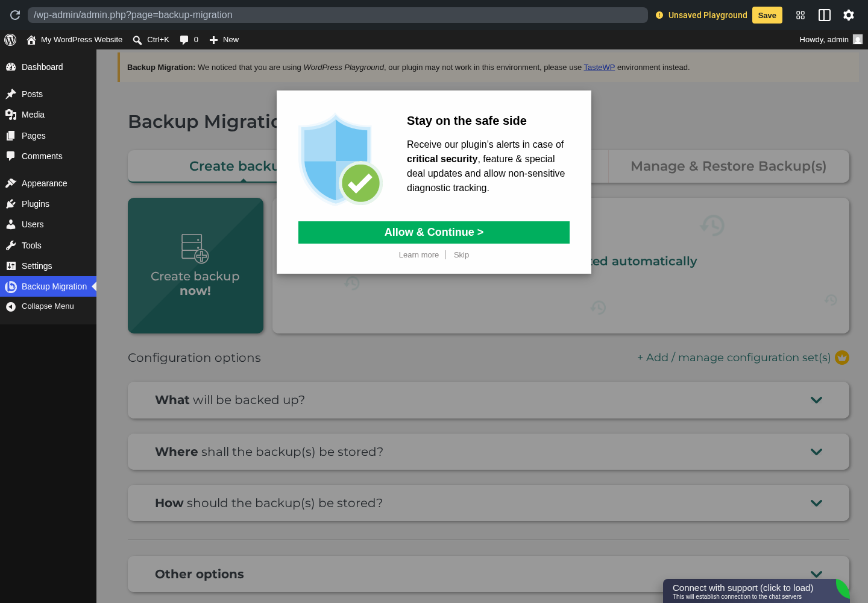Click the WordPress logo icon
Screen dimensions: 868x603
pyautogui.click(x=10, y=40)
